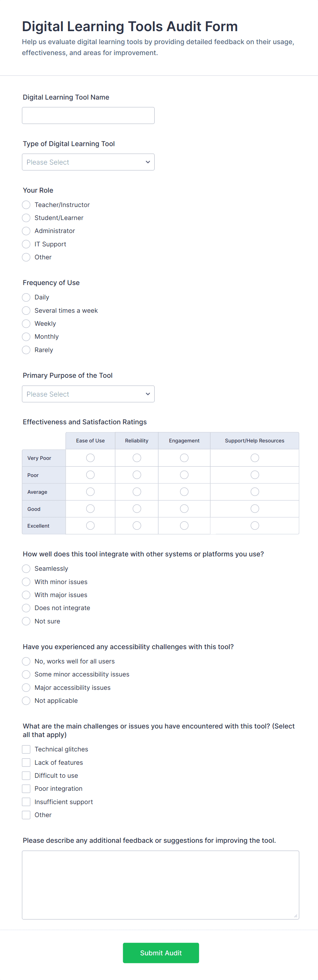
Task: Click the Digital Learning Tool Name field
Action: pyautogui.click(x=88, y=115)
